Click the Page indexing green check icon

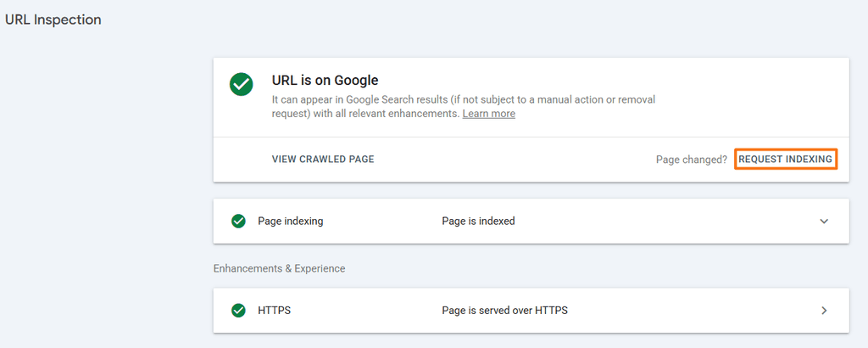238,221
